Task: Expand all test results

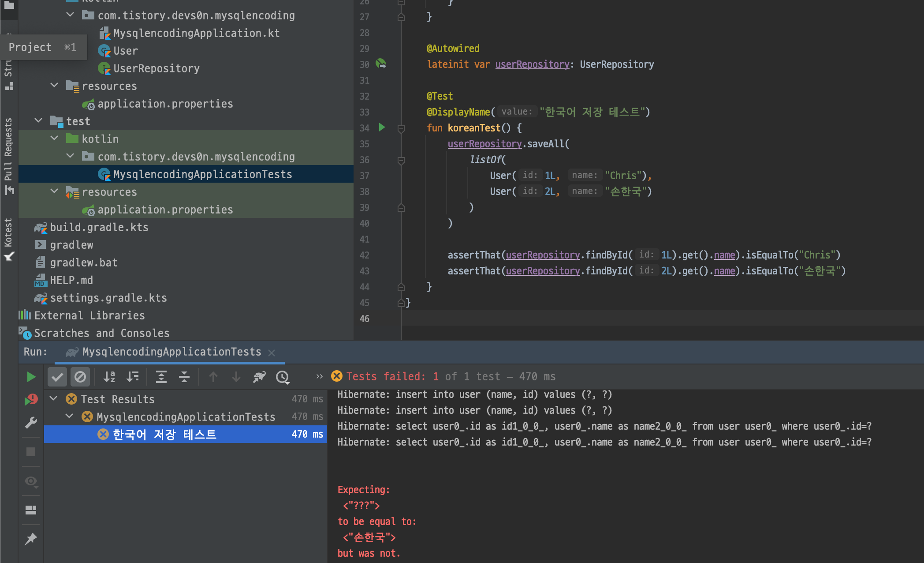Action: point(161,377)
